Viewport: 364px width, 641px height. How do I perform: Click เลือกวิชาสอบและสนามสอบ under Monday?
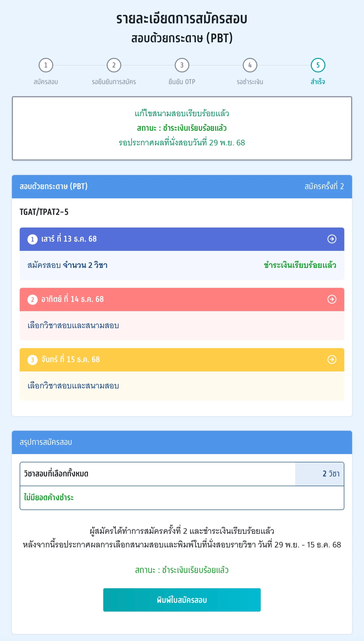point(73,386)
